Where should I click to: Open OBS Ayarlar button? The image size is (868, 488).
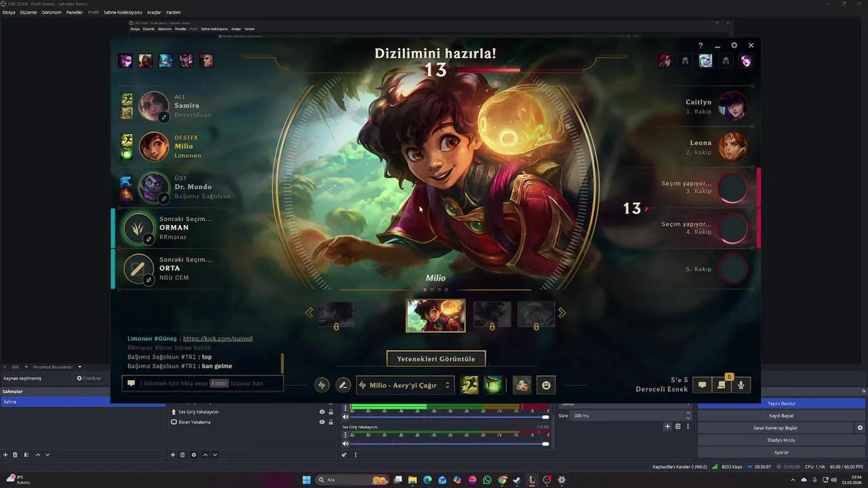[781, 452]
